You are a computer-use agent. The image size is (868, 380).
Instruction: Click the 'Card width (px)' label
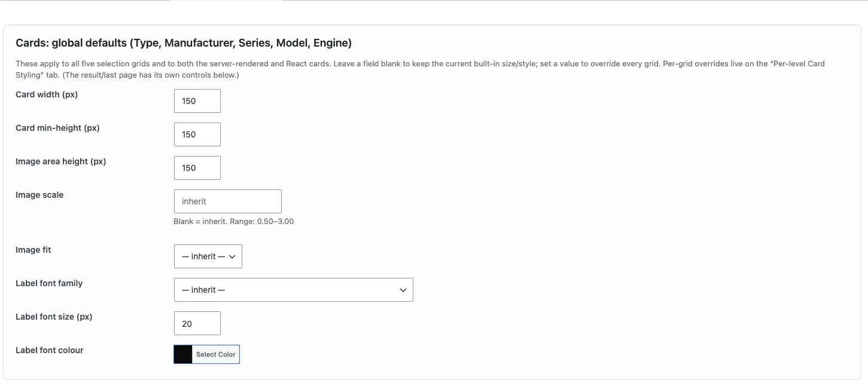click(47, 94)
